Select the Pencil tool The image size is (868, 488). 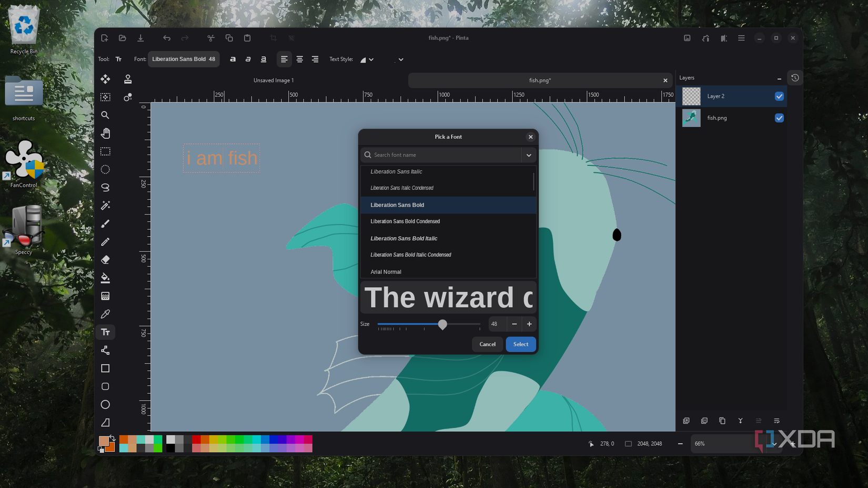tap(105, 242)
